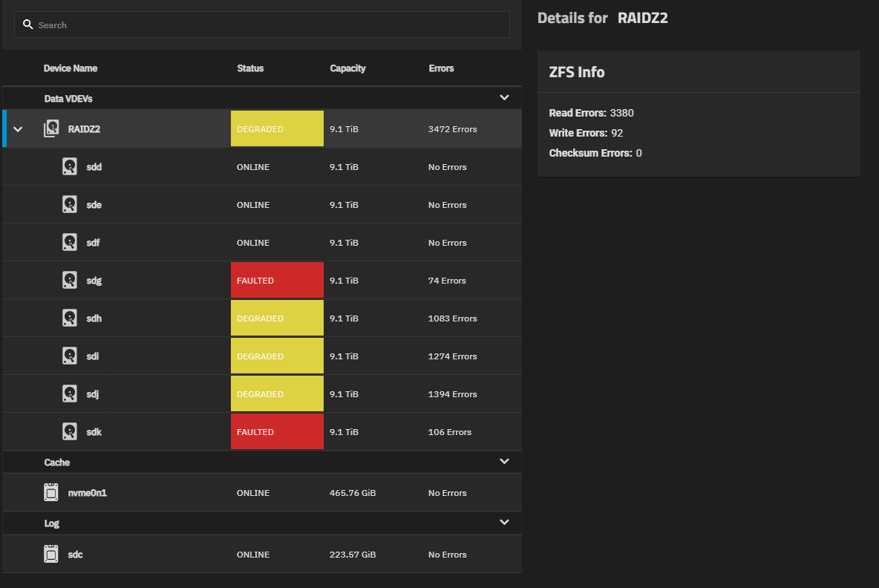879x588 pixels.
Task: Click the sdh disk icon
Action: tap(70, 318)
